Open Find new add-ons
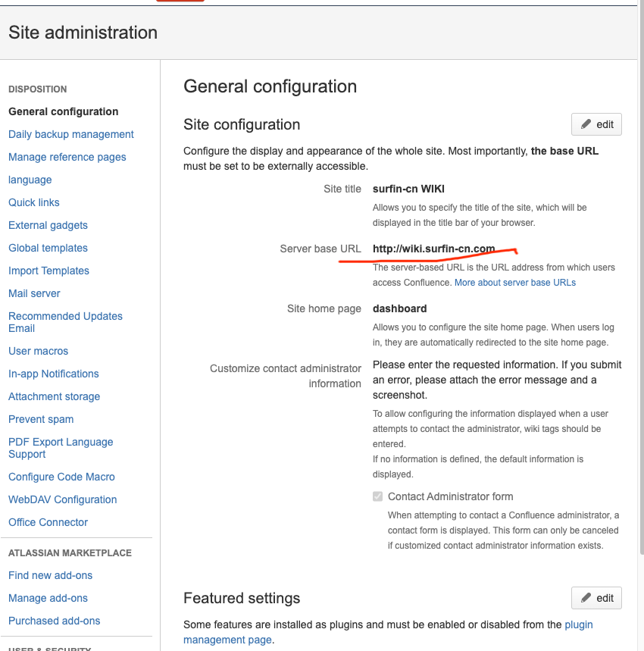 50,575
